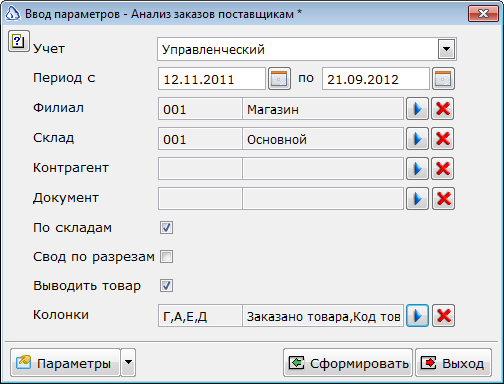Click the Выход button
The height and width of the screenshot is (384, 504).
click(x=453, y=363)
